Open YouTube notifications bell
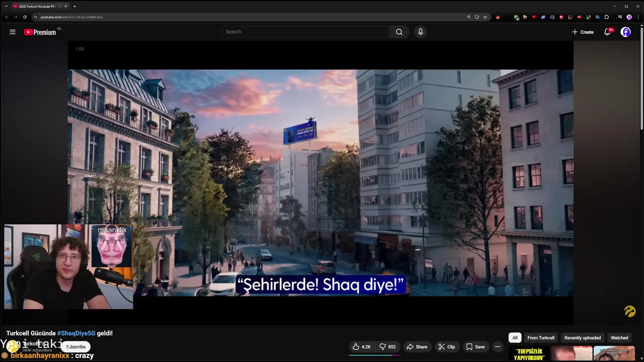The height and width of the screenshot is (362, 644). coord(608,32)
